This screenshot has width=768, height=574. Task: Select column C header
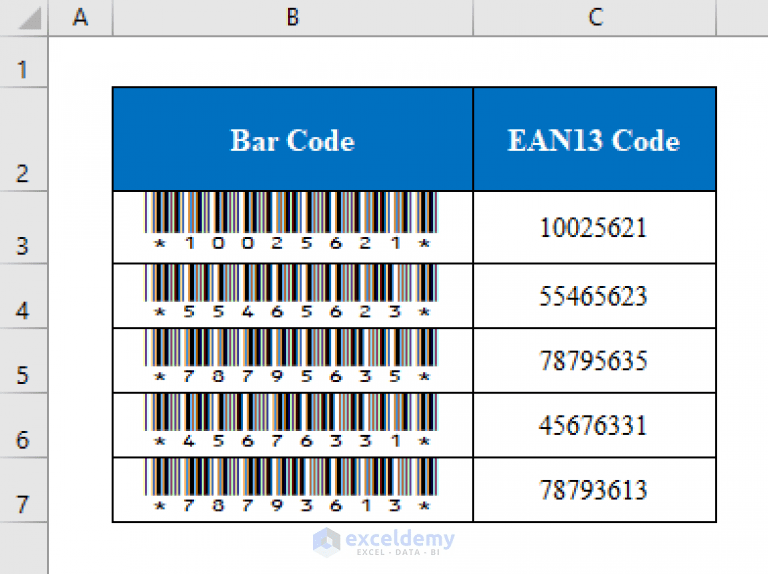595,18
